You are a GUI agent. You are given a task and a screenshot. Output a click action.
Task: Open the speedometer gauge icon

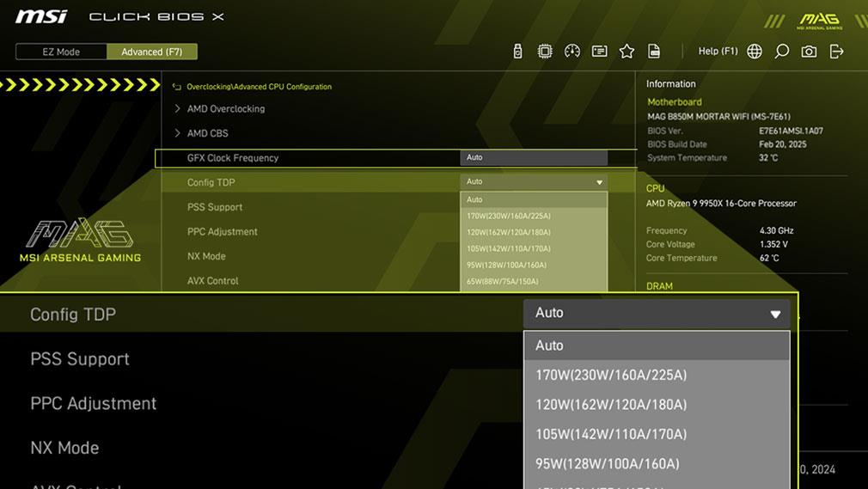[x=572, y=52]
